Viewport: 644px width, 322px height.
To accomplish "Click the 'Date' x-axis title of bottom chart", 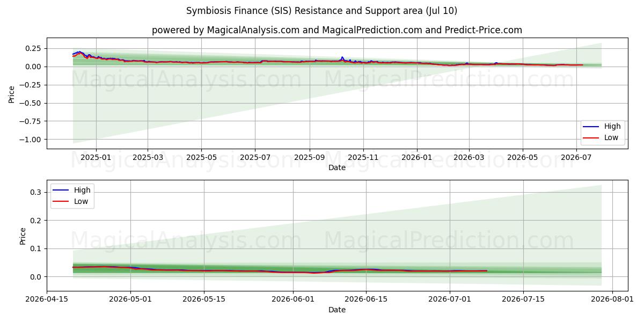I will click(337, 310).
